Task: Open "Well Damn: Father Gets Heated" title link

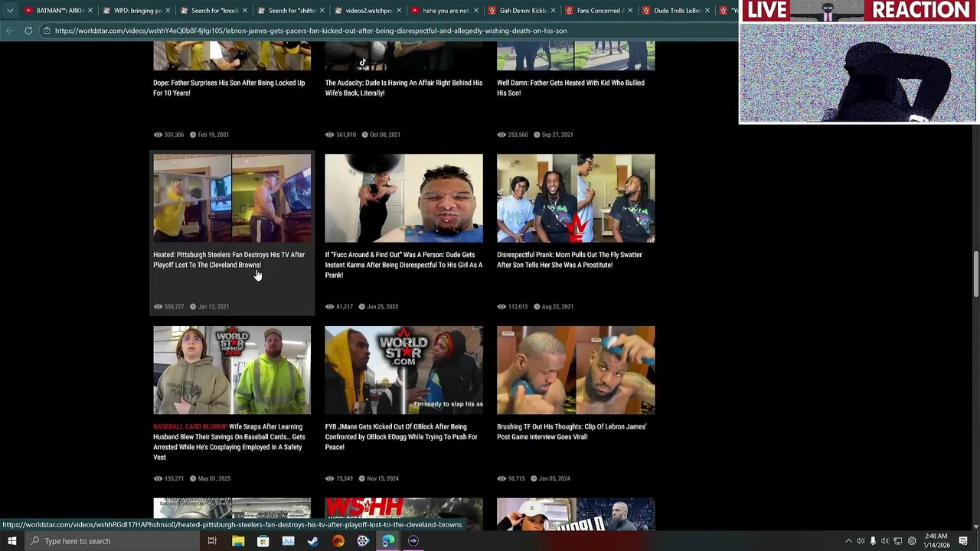Action: [x=570, y=88]
